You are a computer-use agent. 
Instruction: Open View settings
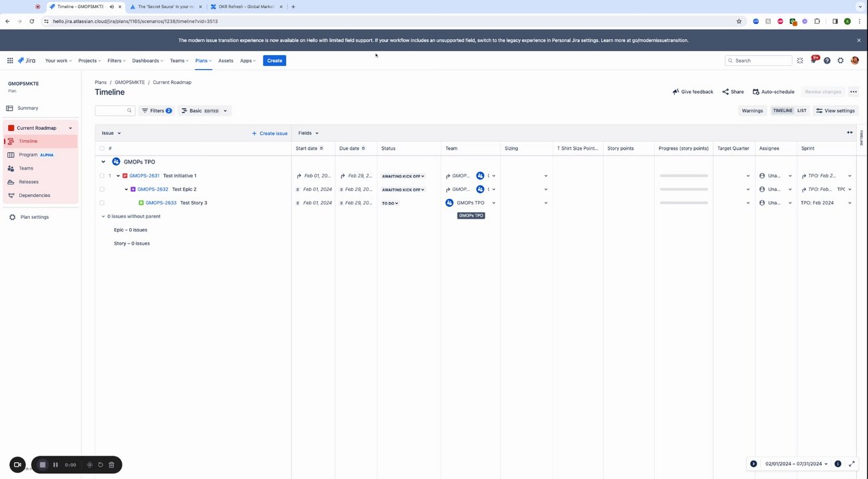(x=835, y=110)
